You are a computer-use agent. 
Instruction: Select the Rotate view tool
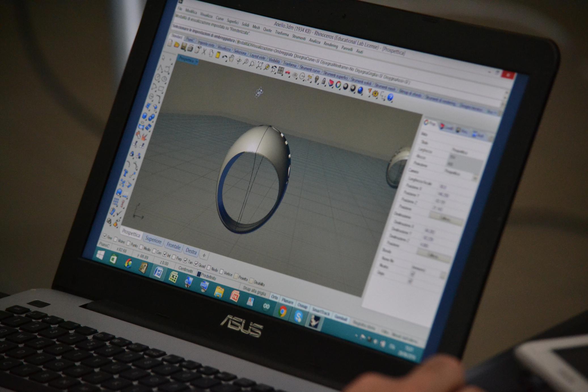coord(239,60)
